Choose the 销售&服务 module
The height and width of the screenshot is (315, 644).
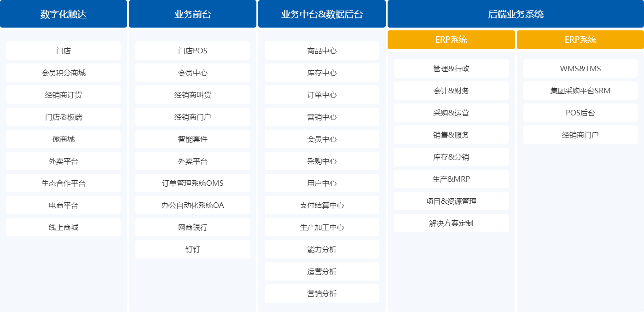pyautogui.click(x=451, y=135)
